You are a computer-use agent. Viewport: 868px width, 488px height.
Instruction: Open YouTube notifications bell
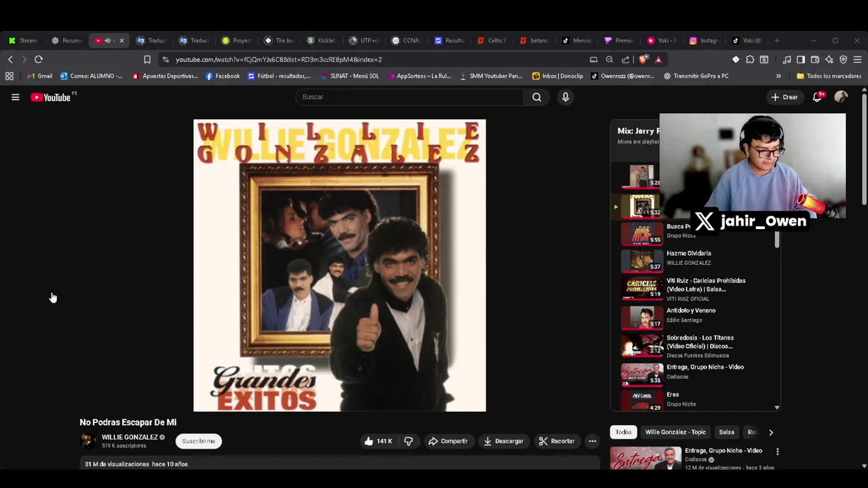click(x=818, y=97)
